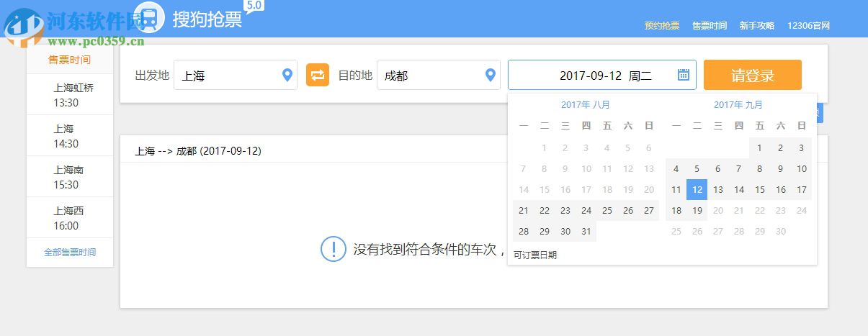Open 新手攻略 in the top navigation
This screenshot has width=868, height=336.
coord(757,25)
